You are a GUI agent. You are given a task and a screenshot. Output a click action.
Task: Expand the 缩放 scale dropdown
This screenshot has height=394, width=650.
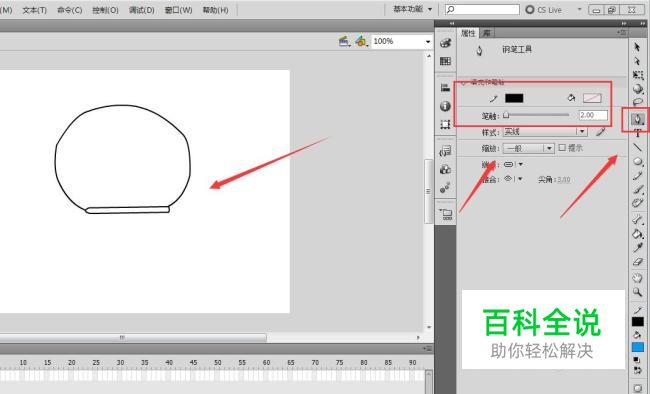point(528,148)
